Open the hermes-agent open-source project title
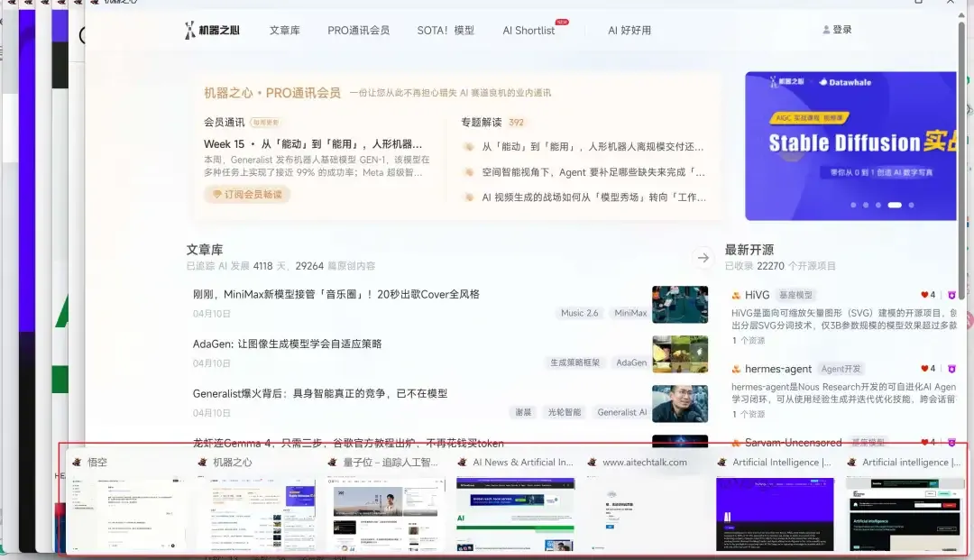 [x=778, y=369]
